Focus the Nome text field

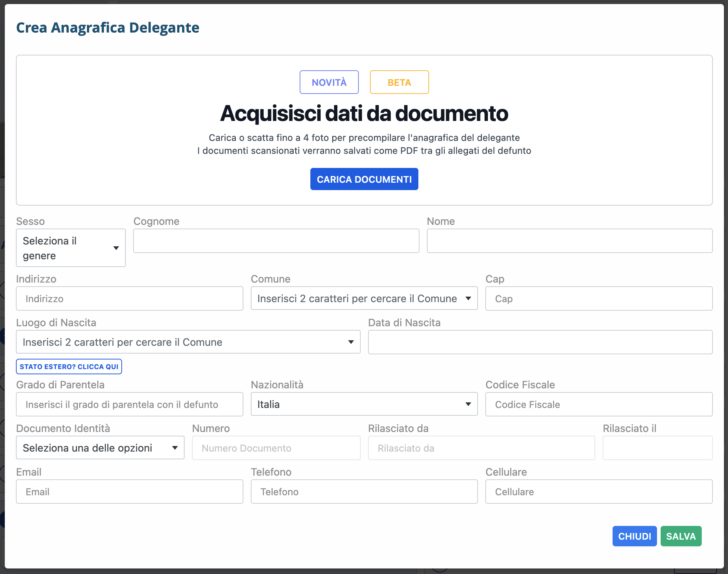569,241
